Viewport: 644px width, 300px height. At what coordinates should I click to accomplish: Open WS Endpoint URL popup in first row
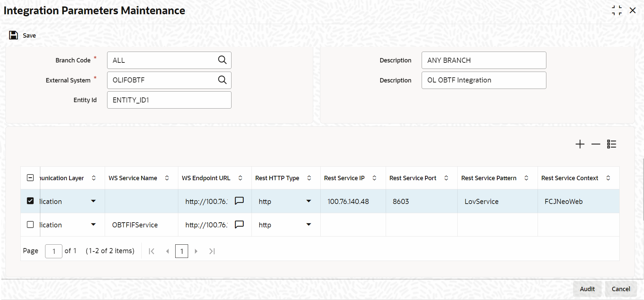[239, 201]
